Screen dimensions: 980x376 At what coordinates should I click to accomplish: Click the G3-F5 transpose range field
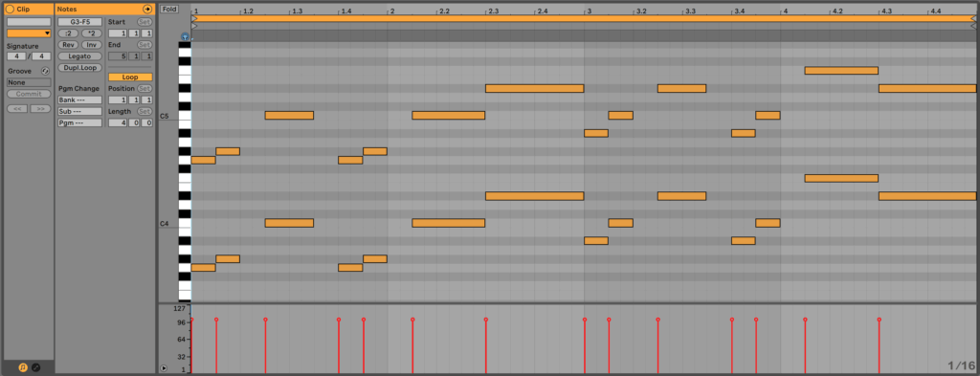pos(80,22)
